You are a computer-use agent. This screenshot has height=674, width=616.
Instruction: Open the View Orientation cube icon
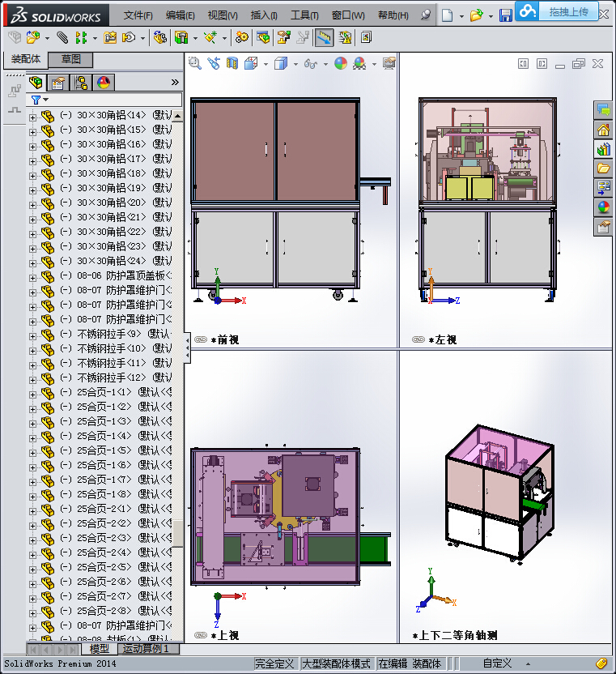click(x=251, y=64)
